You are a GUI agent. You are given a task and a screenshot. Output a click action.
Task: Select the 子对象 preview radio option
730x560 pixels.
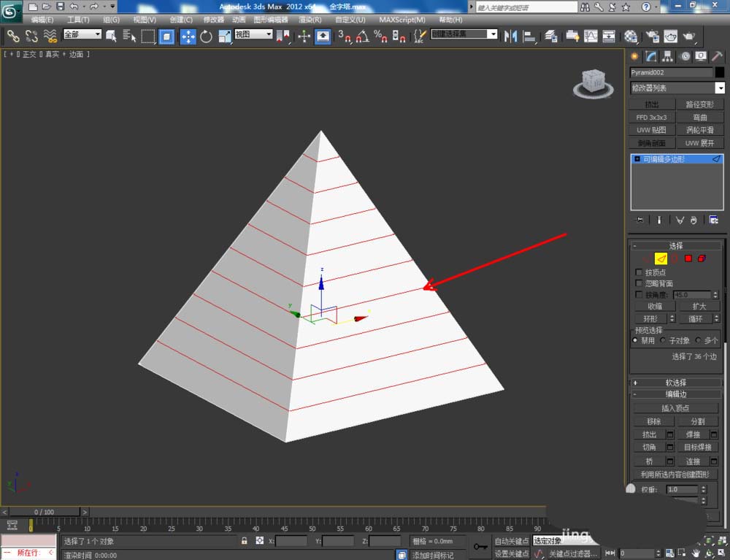click(663, 340)
